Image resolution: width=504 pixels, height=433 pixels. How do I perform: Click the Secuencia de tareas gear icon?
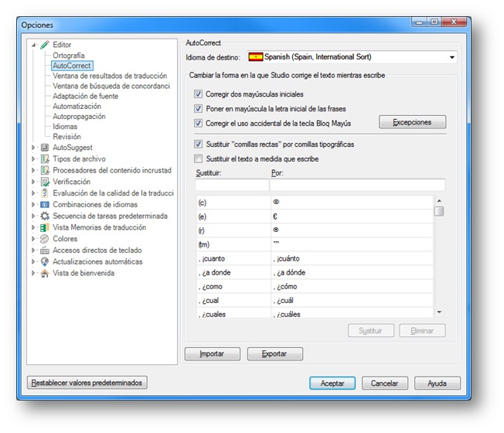point(45,216)
